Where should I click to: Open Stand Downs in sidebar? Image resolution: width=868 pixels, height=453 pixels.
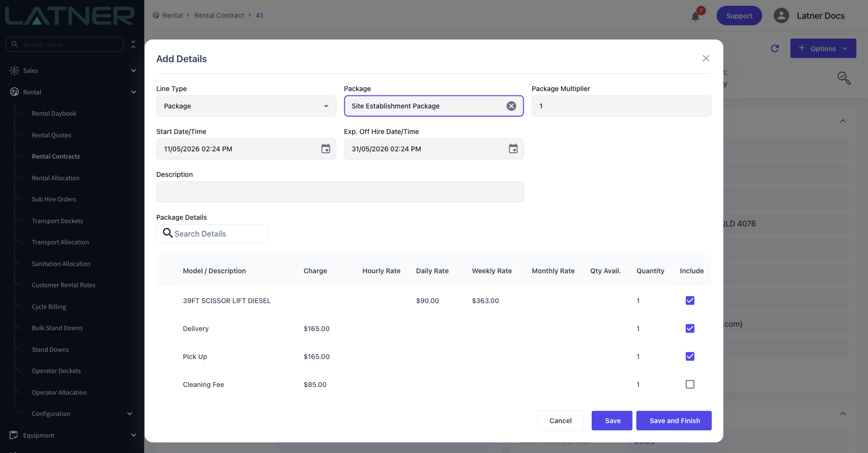pyautogui.click(x=50, y=350)
